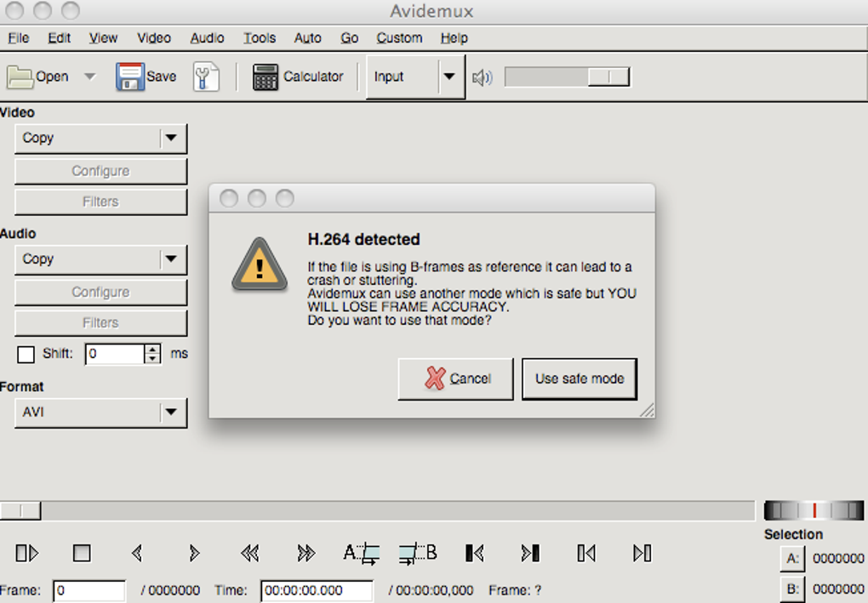The height and width of the screenshot is (603, 868).
Task: Click the Use safe mode button
Action: (580, 379)
